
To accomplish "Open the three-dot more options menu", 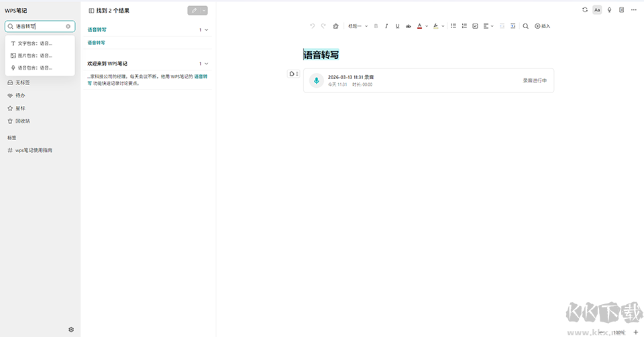I will [x=634, y=10].
